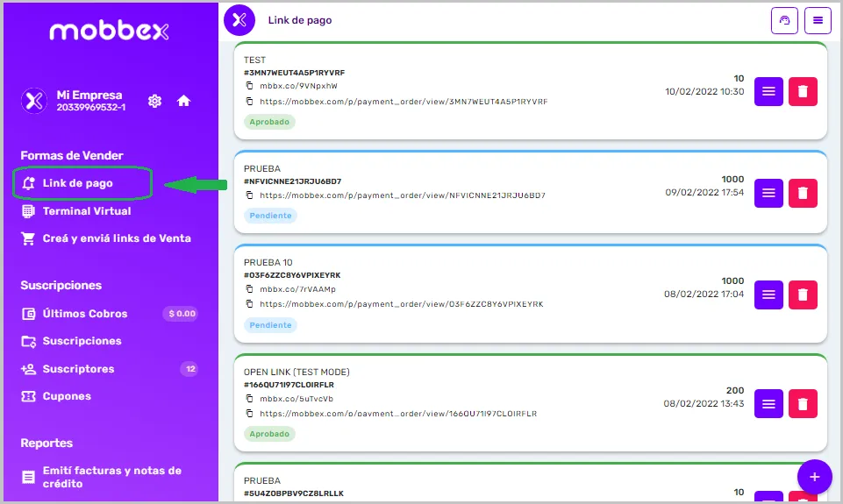The image size is (843, 504).
Task: Click the PRUEBA #5U4Z0BPBV9CZ8LRLLK card title
Action: (x=262, y=481)
